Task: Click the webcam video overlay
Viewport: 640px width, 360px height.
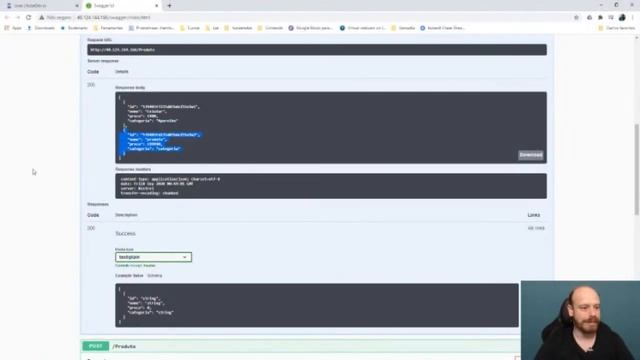Action: click(580, 320)
